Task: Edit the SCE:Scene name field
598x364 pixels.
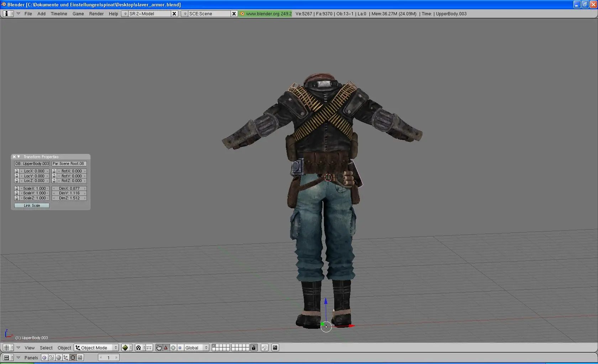Action: coord(209,14)
